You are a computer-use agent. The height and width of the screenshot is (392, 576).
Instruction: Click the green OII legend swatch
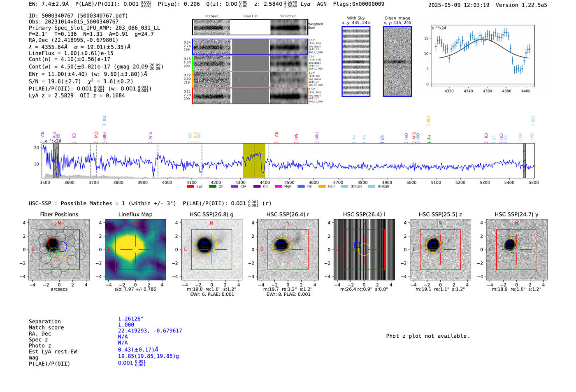(x=213, y=186)
